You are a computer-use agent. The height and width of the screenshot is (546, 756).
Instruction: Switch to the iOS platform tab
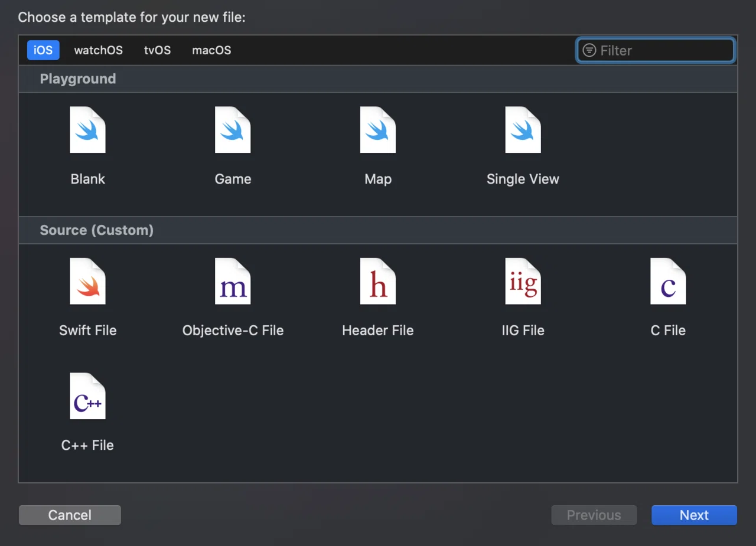43,50
